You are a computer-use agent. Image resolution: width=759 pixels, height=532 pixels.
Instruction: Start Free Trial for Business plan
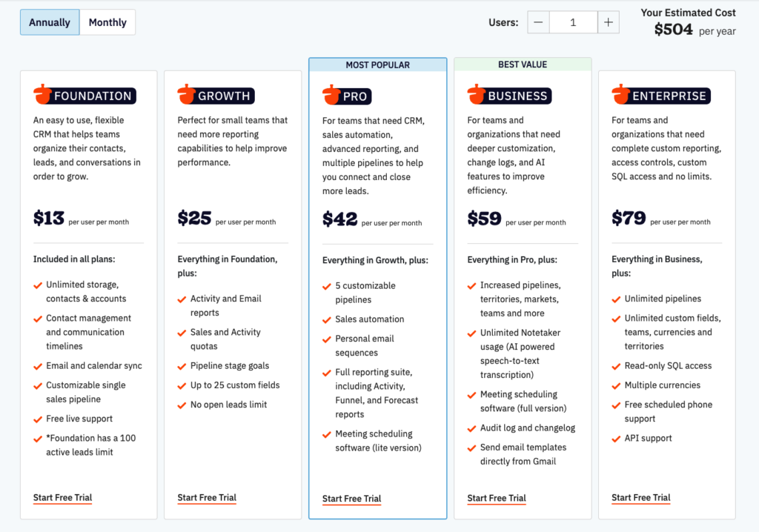(x=497, y=498)
